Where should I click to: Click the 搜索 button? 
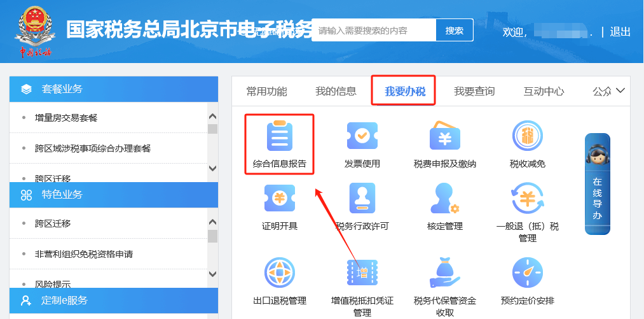coord(455,31)
